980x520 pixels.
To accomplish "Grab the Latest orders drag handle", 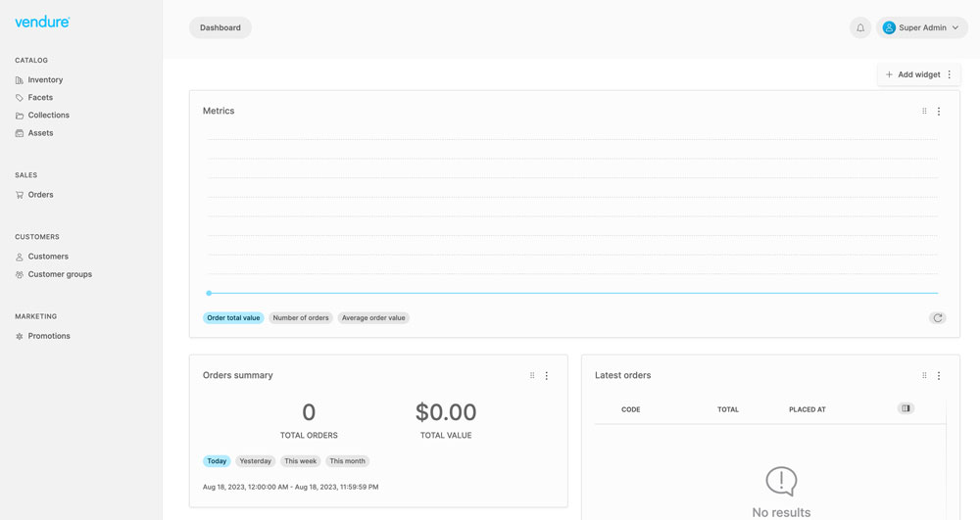I will pyautogui.click(x=924, y=376).
